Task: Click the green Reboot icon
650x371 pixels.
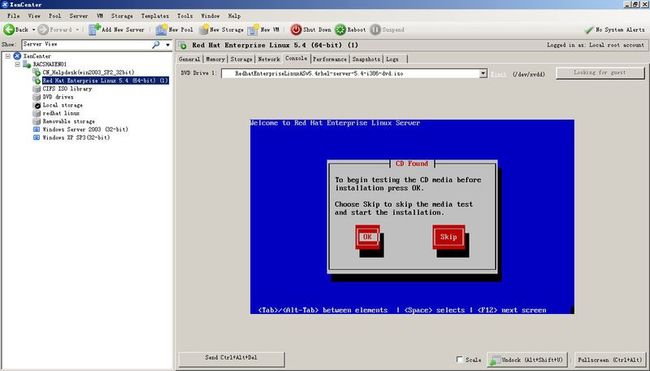Action: pos(340,29)
